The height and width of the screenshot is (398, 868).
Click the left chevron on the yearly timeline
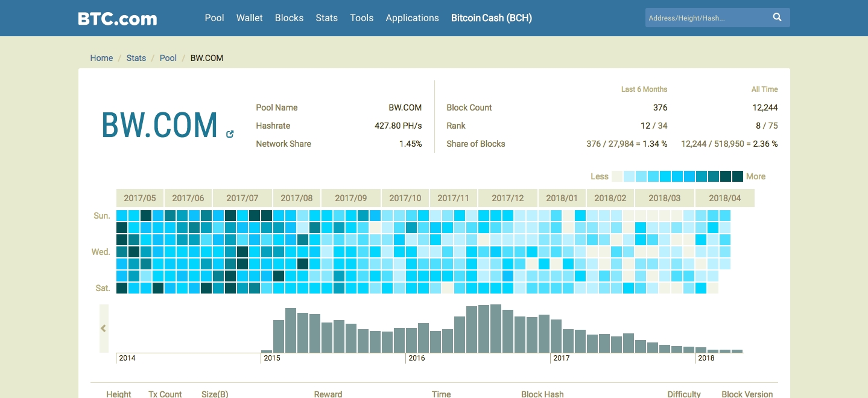tap(104, 329)
